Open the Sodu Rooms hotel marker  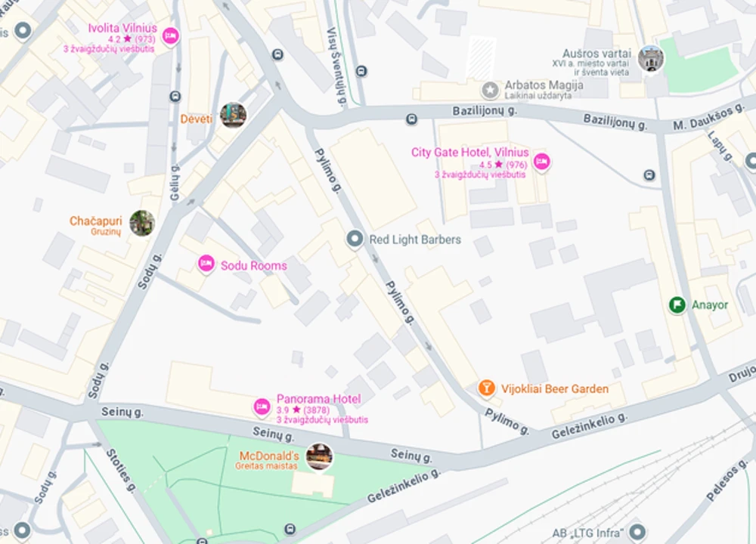(206, 264)
